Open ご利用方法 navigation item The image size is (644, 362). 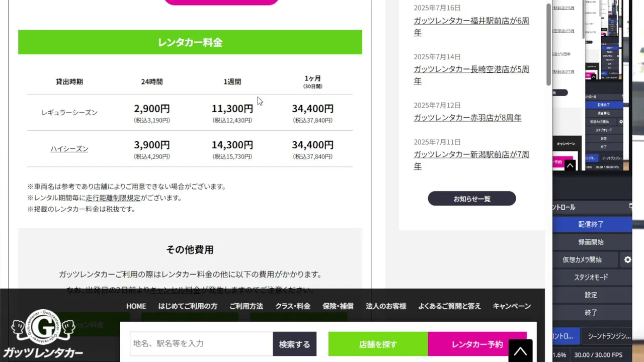pyautogui.click(x=246, y=306)
